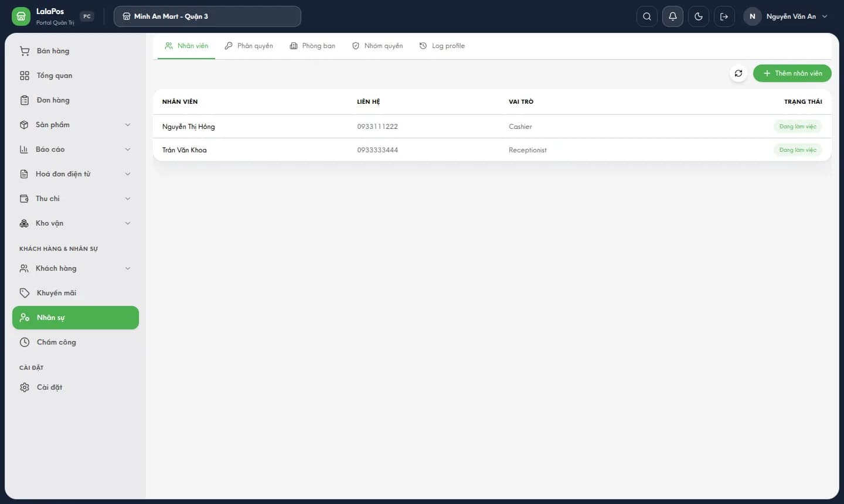844x504 pixels.
Task: Expand Hoá đơn điện tử chevron
Action: (128, 174)
